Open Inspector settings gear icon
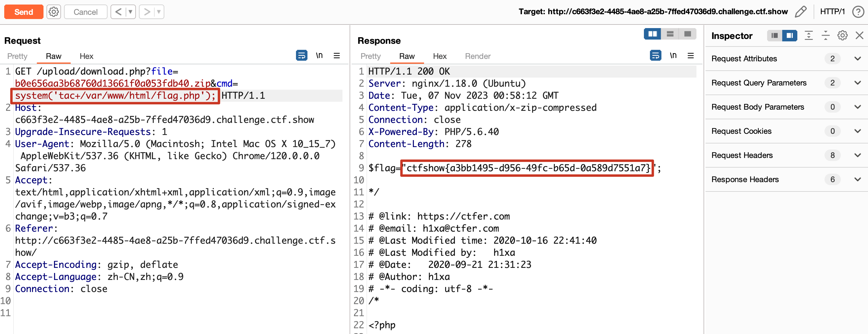This screenshot has width=868, height=334. 842,35
